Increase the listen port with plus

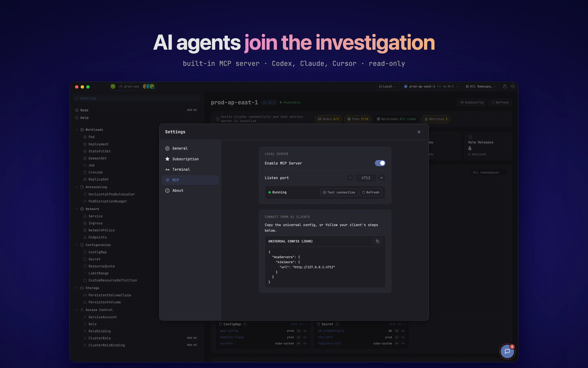pyautogui.click(x=381, y=178)
